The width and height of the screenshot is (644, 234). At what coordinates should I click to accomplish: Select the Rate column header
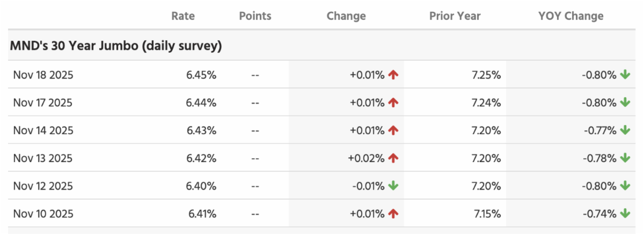tap(183, 16)
